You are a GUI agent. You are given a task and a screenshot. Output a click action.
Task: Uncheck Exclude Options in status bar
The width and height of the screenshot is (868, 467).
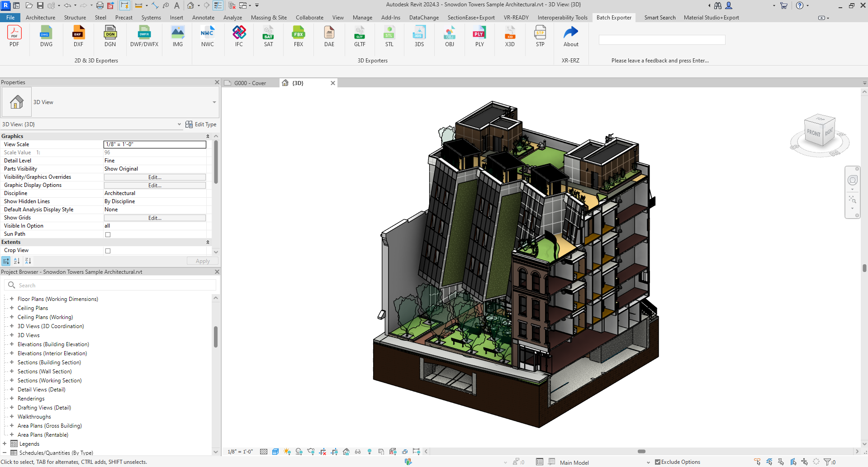[x=658, y=462]
